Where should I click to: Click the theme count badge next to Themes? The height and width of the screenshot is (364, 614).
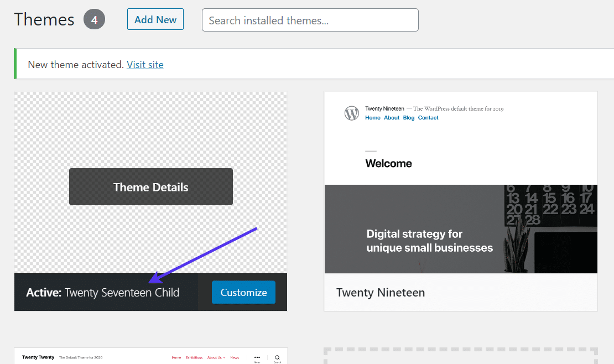pos(94,19)
